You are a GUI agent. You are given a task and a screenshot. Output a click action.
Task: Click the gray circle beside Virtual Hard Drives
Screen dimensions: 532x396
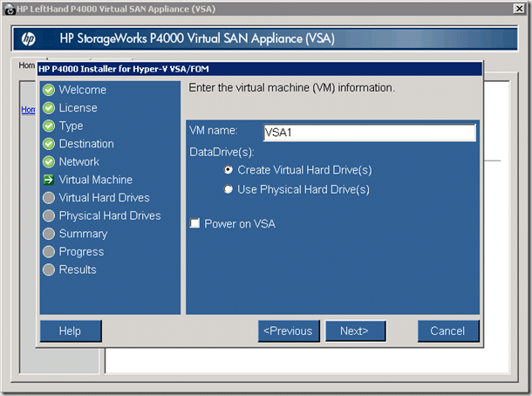coord(49,198)
